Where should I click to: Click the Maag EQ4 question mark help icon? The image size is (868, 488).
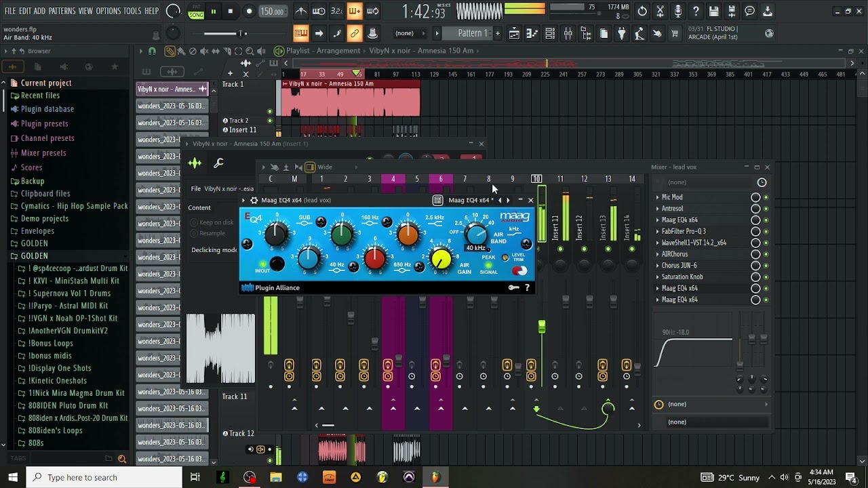pyautogui.click(x=528, y=287)
